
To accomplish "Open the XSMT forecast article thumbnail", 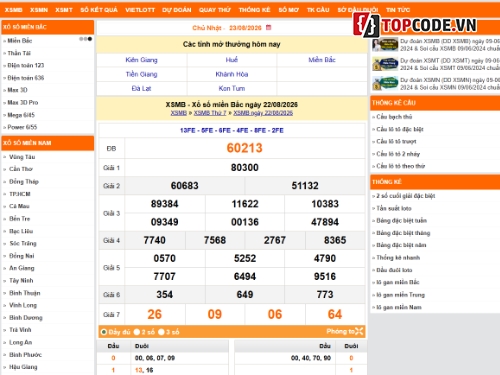I will pos(385,64).
